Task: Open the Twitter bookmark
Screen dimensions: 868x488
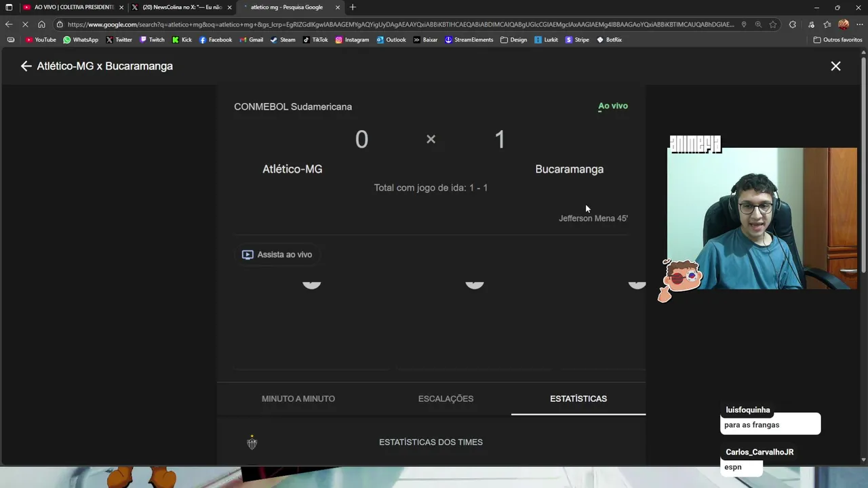Action: pos(119,40)
